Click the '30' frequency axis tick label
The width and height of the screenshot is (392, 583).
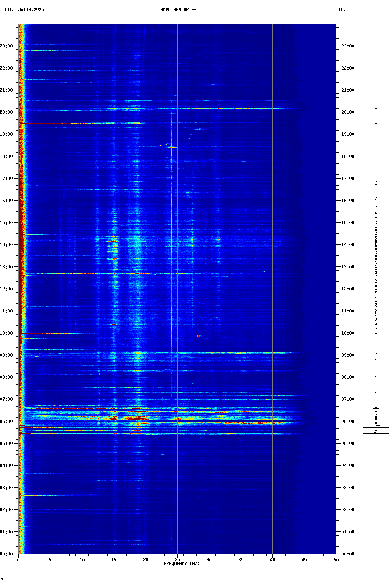click(x=209, y=560)
